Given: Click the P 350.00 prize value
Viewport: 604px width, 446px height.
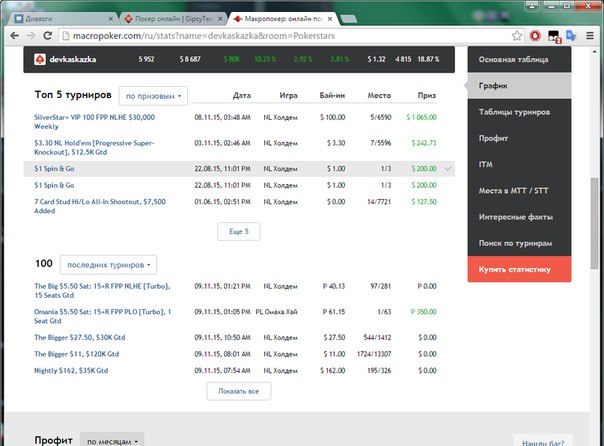Looking at the screenshot, I should coord(423,312).
